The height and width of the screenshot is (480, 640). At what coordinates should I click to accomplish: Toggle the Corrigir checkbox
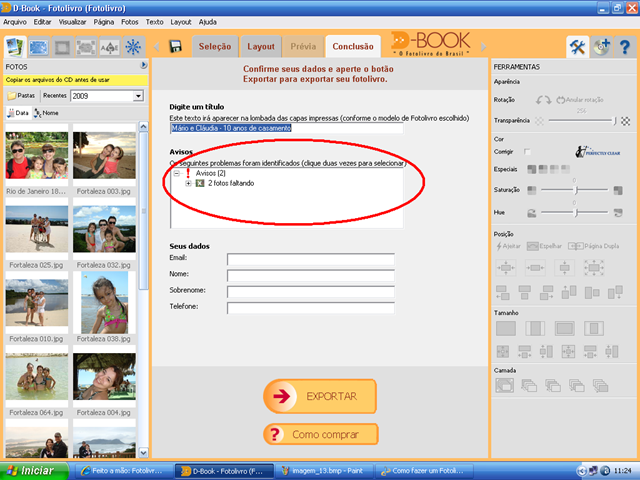527,152
